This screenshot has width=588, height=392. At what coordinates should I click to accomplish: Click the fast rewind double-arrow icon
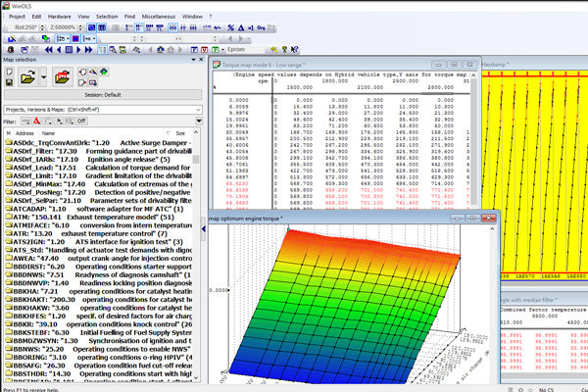48,50
